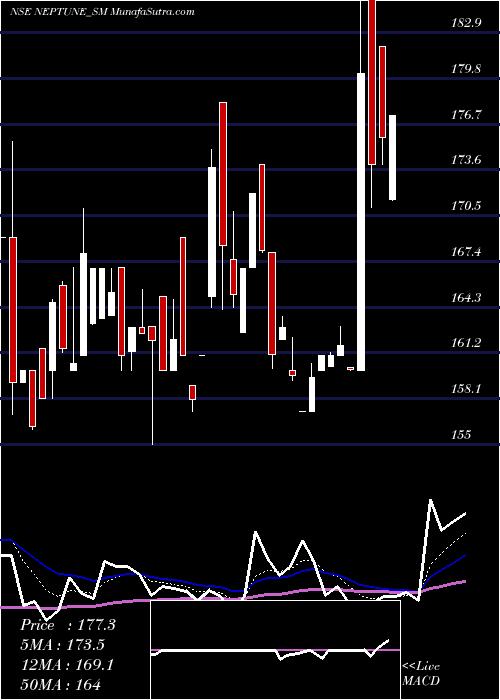Click the 161.2 price axis label

point(466,343)
